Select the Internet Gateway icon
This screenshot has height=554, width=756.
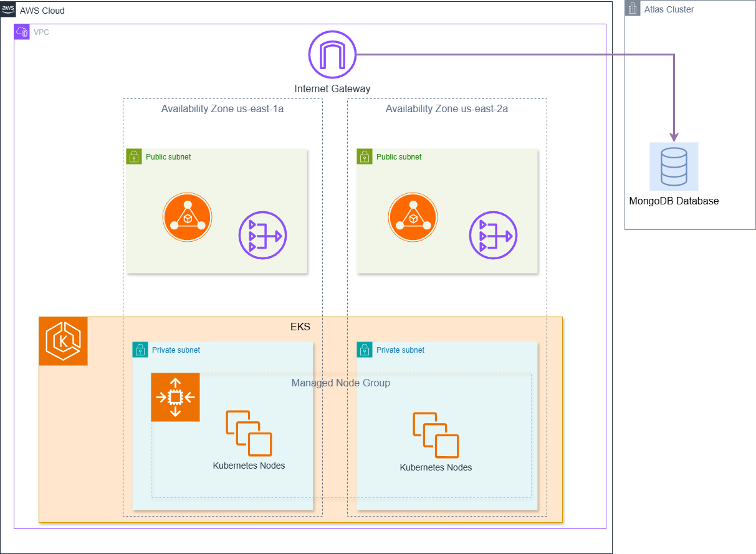point(332,54)
